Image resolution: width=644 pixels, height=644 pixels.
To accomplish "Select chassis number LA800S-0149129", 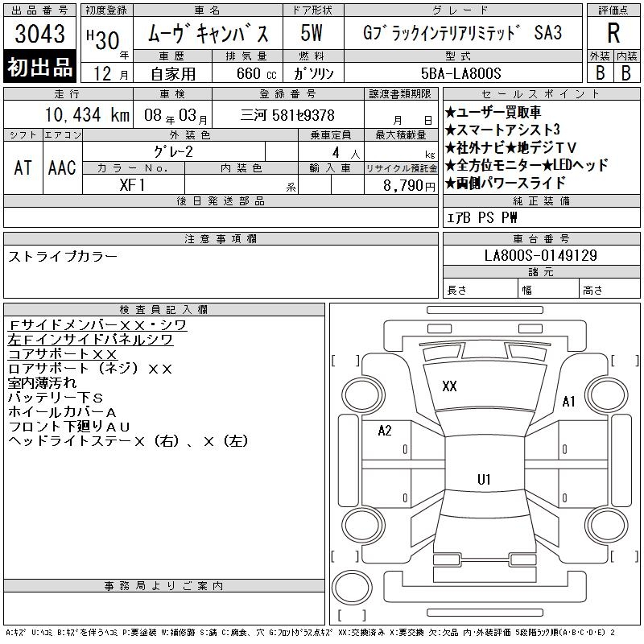I will (x=541, y=255).
